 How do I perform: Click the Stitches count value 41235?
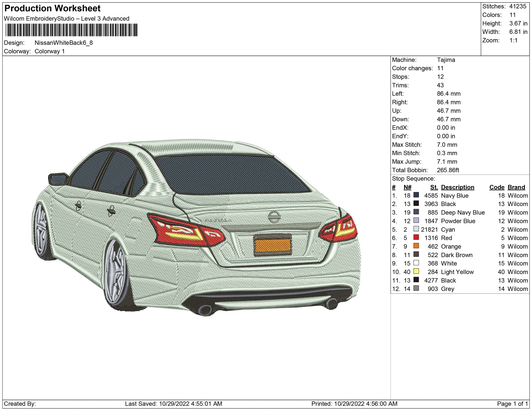518,7
